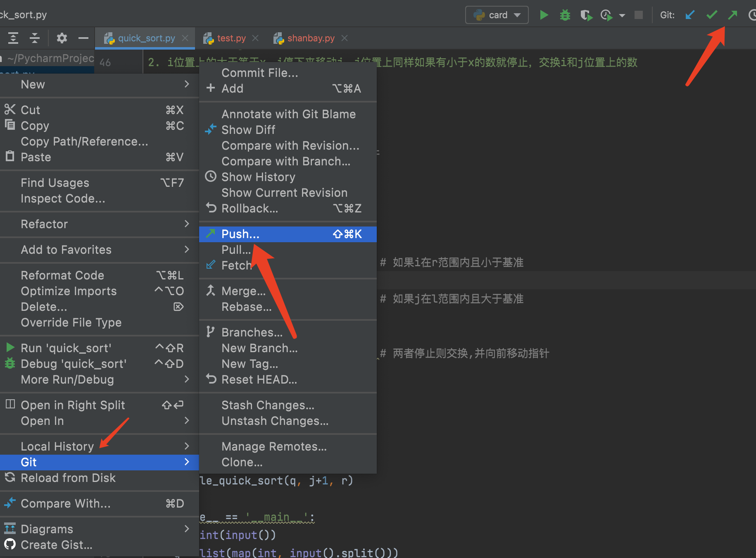
Task: Run with coverage using the shield icon
Action: 586,15
